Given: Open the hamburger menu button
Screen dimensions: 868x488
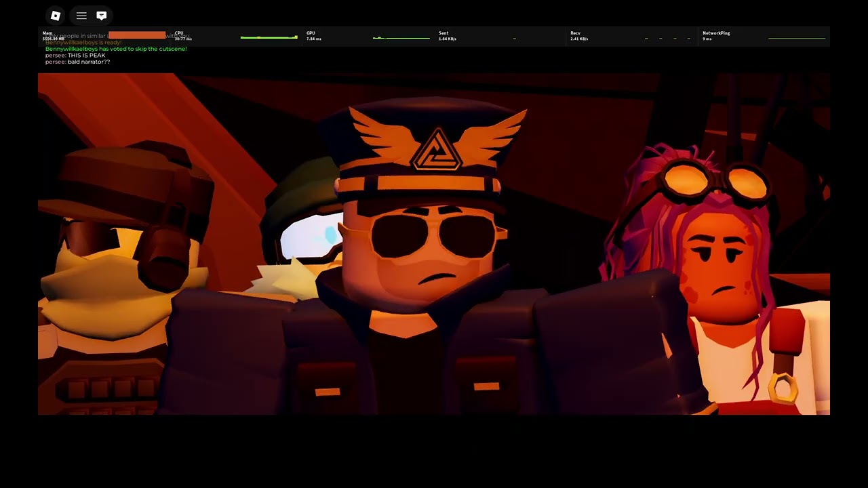Looking at the screenshot, I should click(81, 16).
